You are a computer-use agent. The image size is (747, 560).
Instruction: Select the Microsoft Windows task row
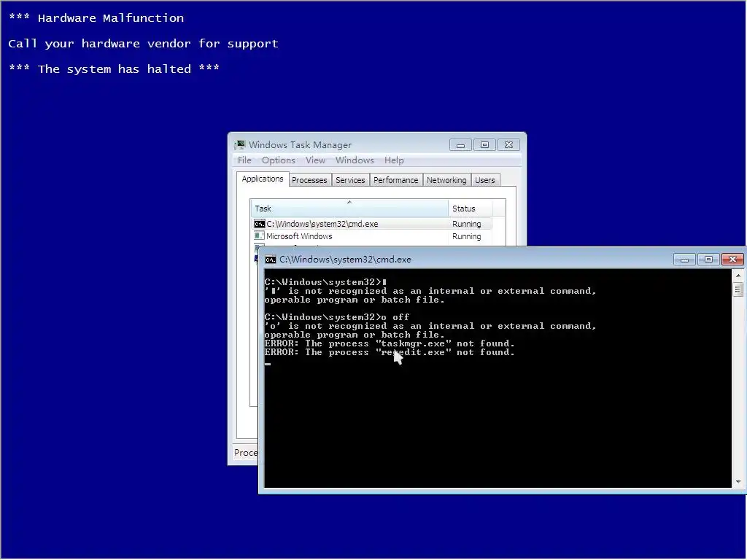coord(371,236)
